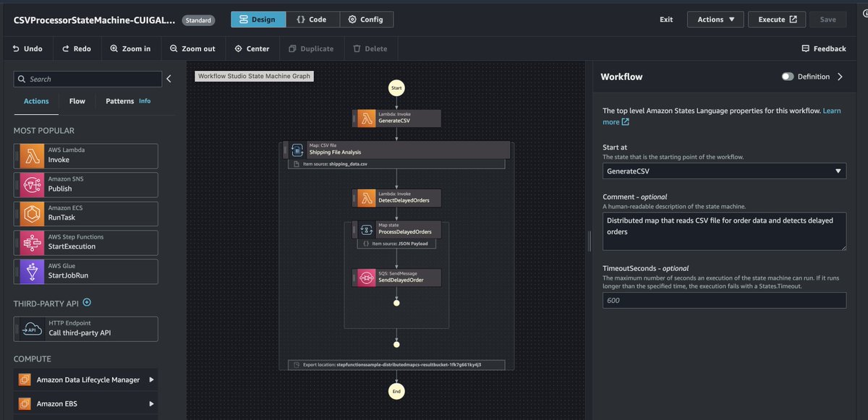Viewport: 868px width, 420px height.
Task: Zoom in on the workflow graph
Action: point(131,49)
